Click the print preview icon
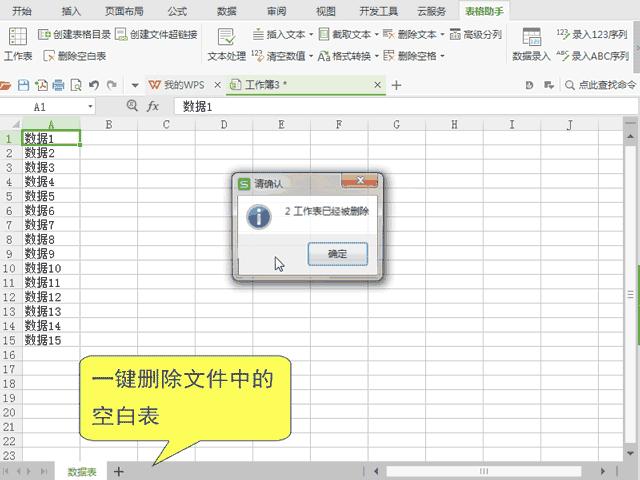 [76, 85]
